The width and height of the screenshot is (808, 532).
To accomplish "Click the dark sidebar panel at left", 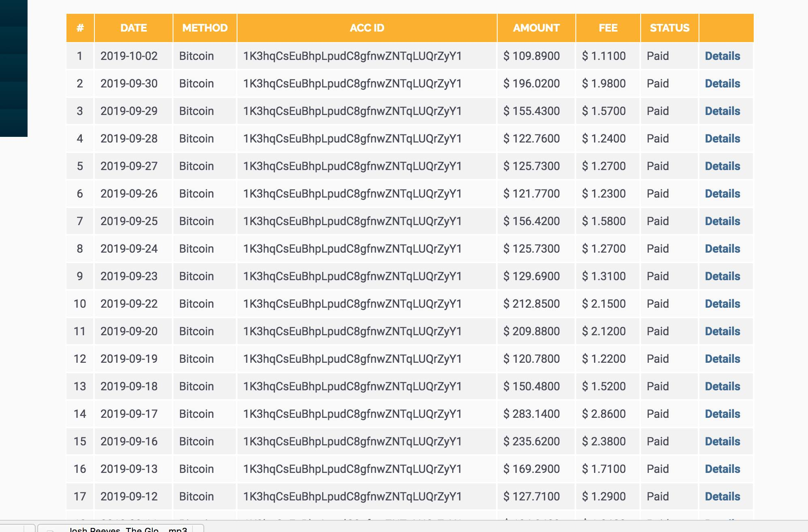I will coord(13,68).
